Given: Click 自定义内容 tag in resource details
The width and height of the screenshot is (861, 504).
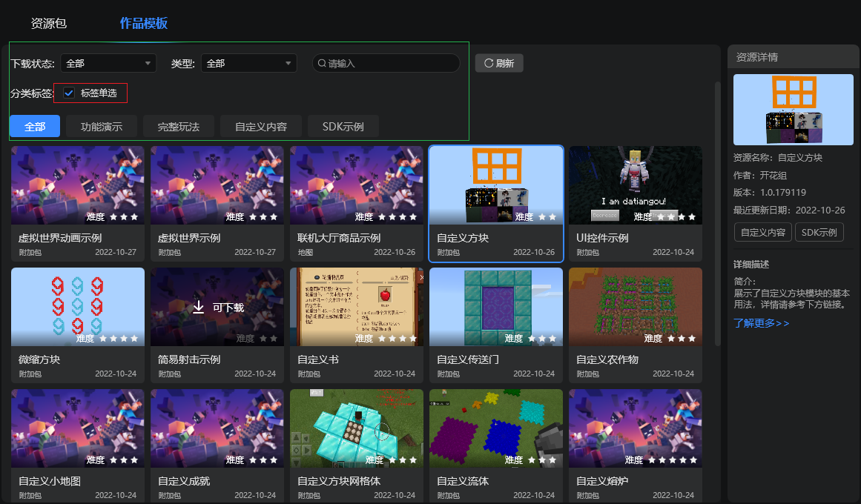Looking at the screenshot, I should (x=762, y=232).
